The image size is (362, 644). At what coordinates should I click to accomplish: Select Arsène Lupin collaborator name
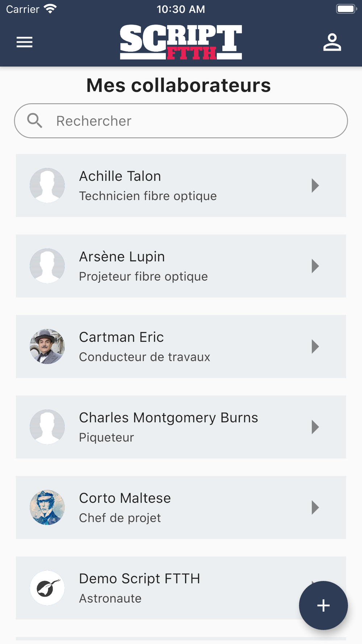click(122, 256)
